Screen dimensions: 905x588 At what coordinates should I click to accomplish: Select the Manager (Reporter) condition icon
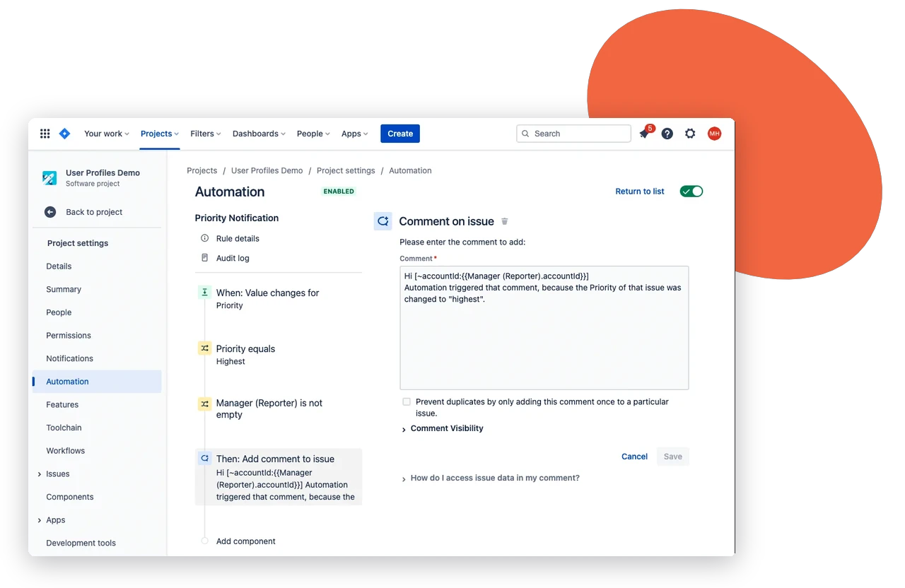[x=204, y=404]
